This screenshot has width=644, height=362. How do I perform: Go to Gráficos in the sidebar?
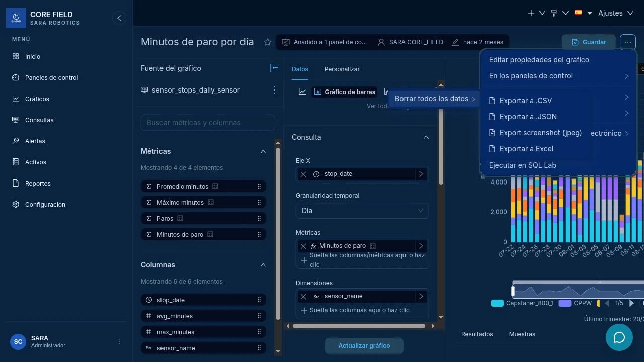coord(37,99)
